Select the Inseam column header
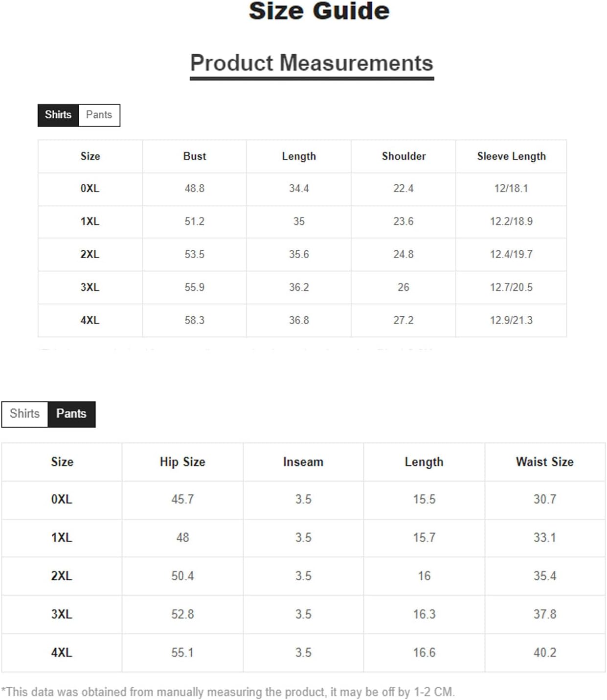The image size is (607, 700). [303, 462]
